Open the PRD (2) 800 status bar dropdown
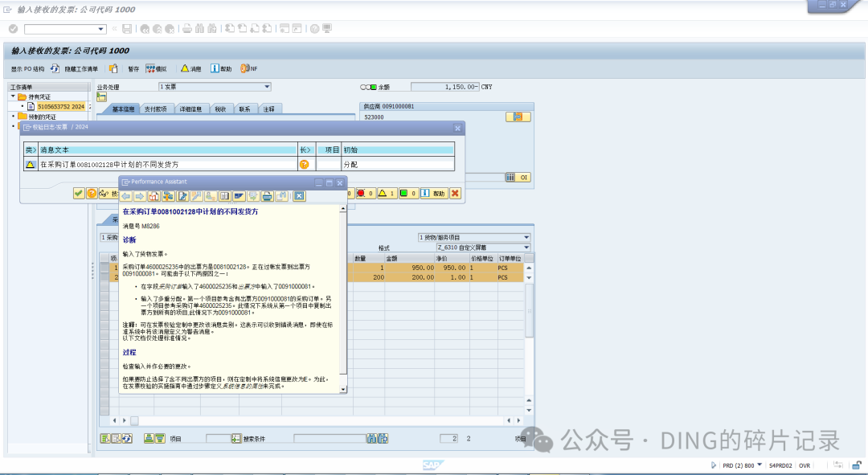Screen dimensions: 868x475 click(759, 465)
